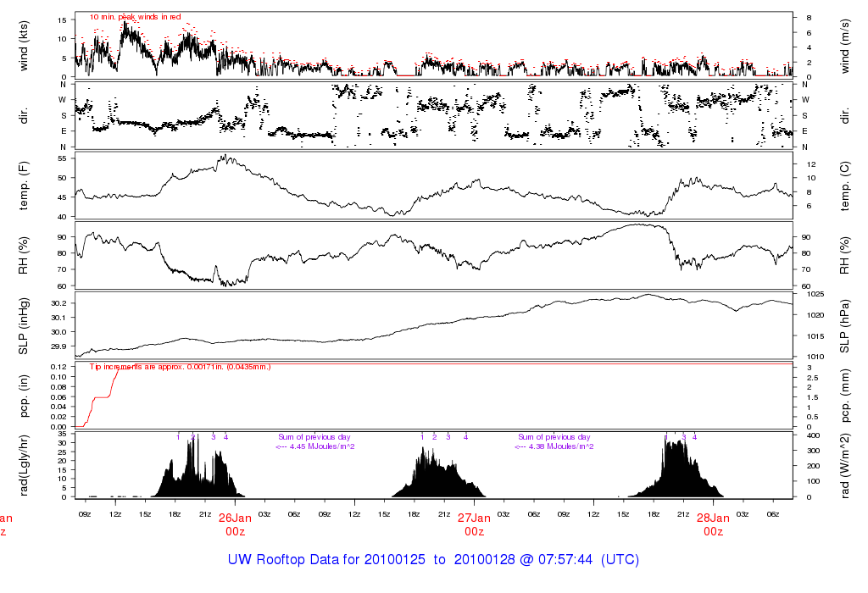The image size is (868, 593).
Task: Click the 'wind (m/s)' axis label
Action: click(845, 47)
